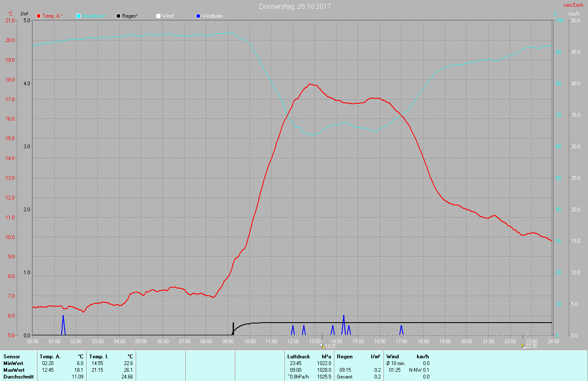
Task: Click the time 23:45 in Luftdruck column
Action: click(x=296, y=363)
